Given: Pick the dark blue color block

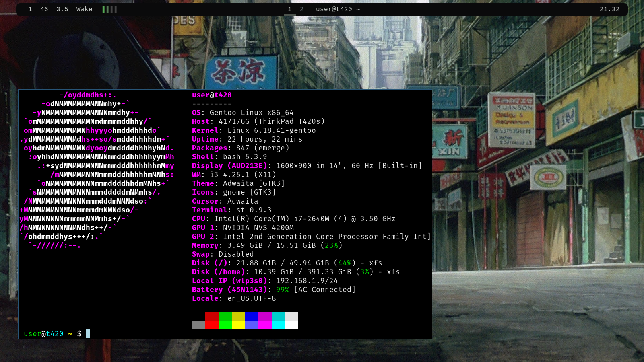Looking at the screenshot, I should point(252,316).
